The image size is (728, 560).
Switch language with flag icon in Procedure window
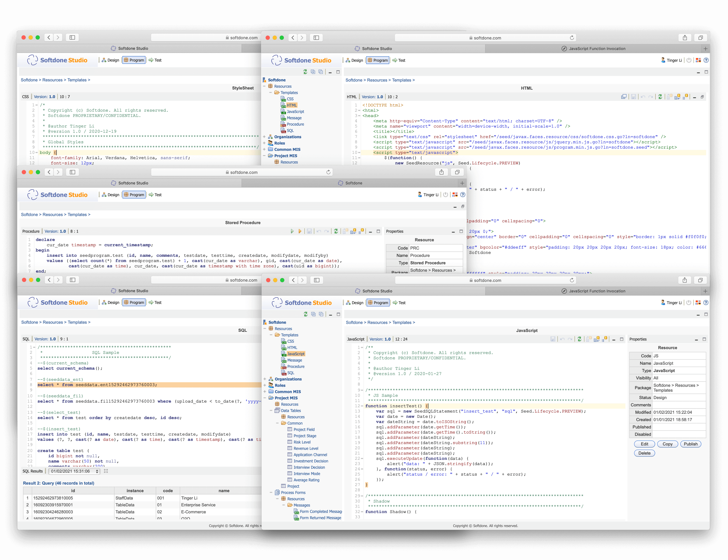tap(455, 195)
